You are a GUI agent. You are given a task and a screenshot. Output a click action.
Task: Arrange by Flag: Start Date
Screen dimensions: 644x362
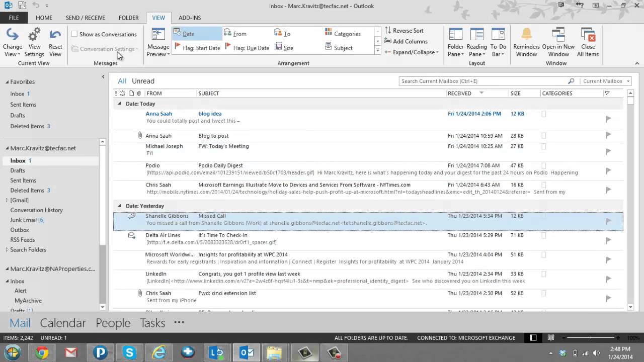(197, 48)
